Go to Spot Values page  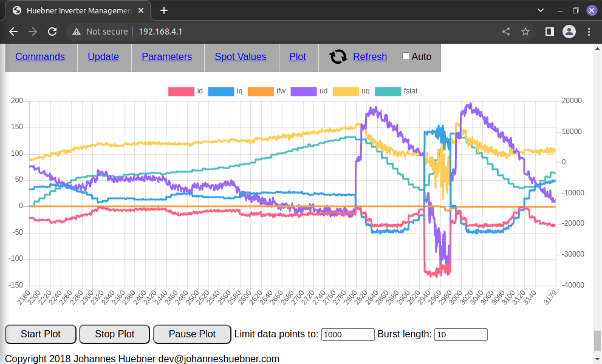coord(241,57)
